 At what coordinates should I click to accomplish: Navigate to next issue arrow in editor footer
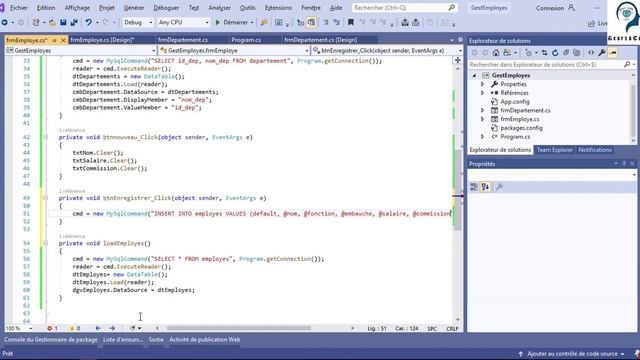(112, 328)
